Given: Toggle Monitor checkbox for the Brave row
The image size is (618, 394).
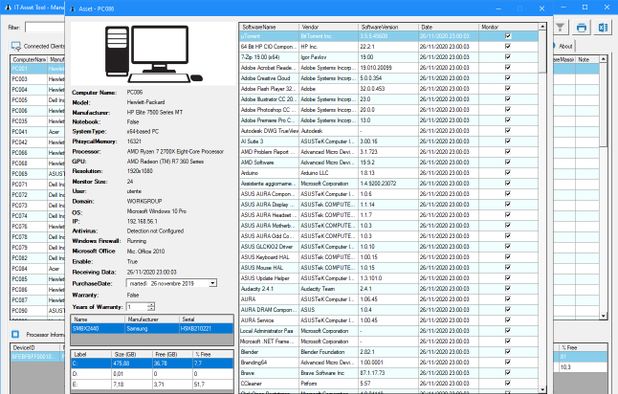Looking at the screenshot, I should click(x=508, y=372).
